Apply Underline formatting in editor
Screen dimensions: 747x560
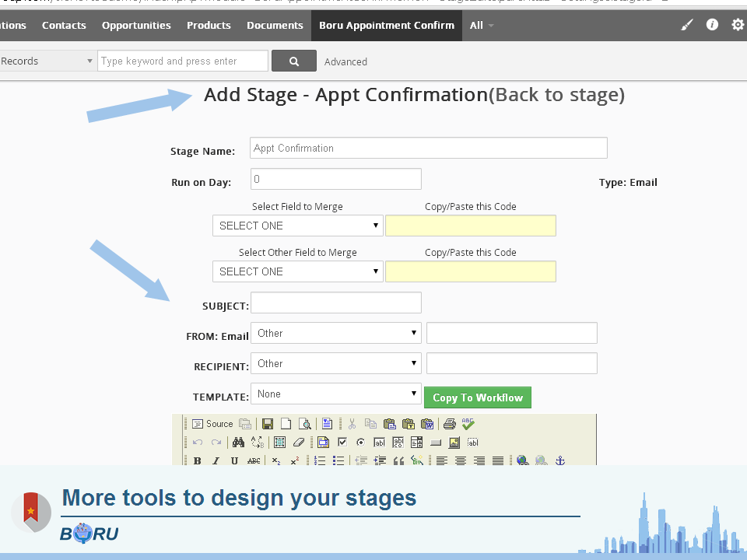coord(234,460)
